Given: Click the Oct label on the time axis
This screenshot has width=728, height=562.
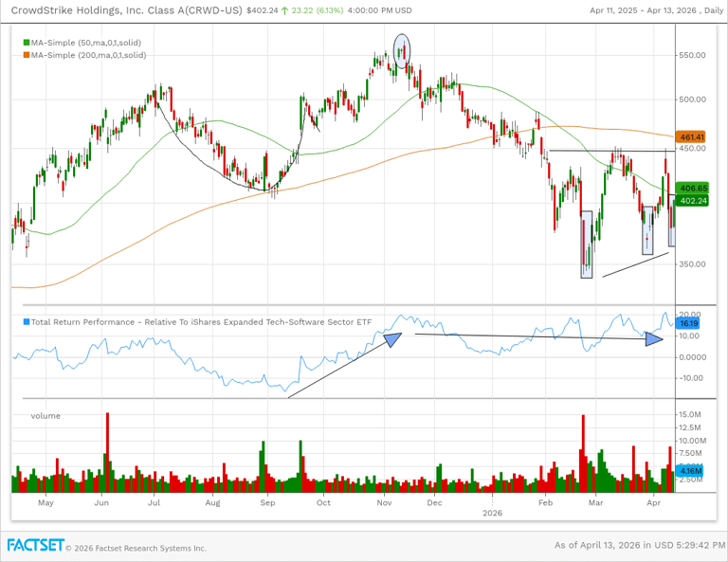Looking at the screenshot, I should click(x=324, y=503).
